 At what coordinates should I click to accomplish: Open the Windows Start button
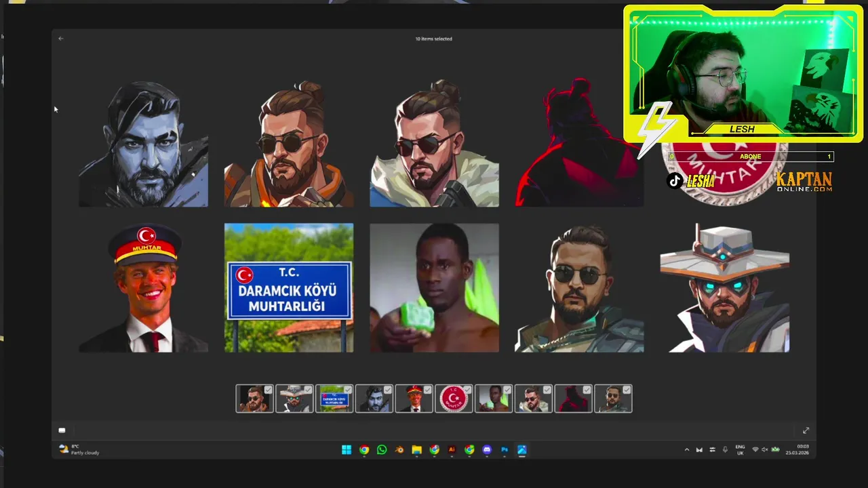click(347, 449)
